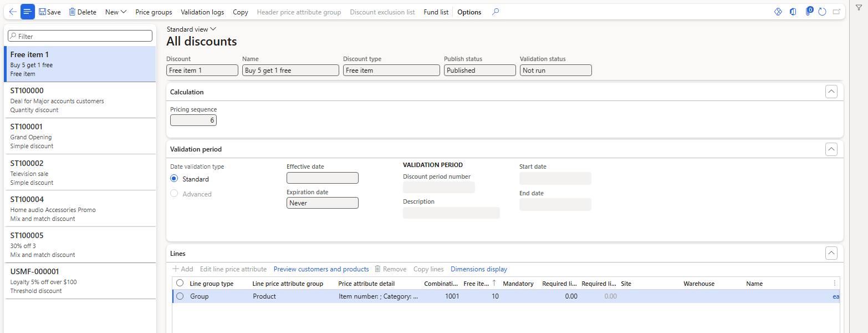Screen dimensions: 868x333
Task: Click the Publish status field
Action: [480, 70]
